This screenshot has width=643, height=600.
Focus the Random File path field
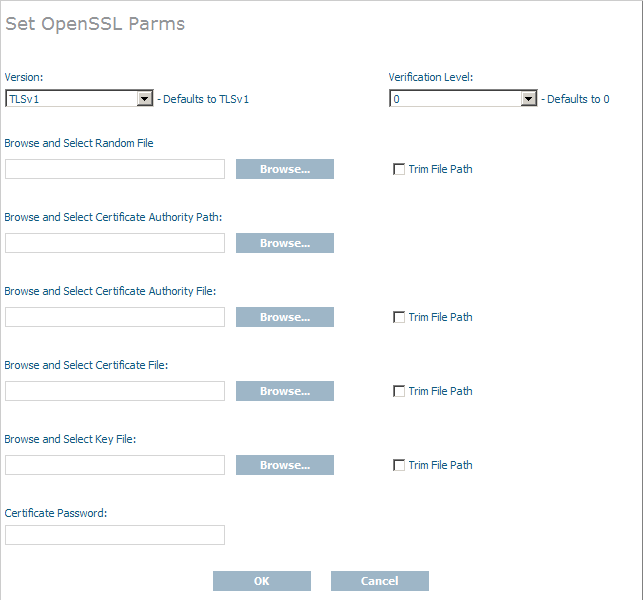coord(115,169)
